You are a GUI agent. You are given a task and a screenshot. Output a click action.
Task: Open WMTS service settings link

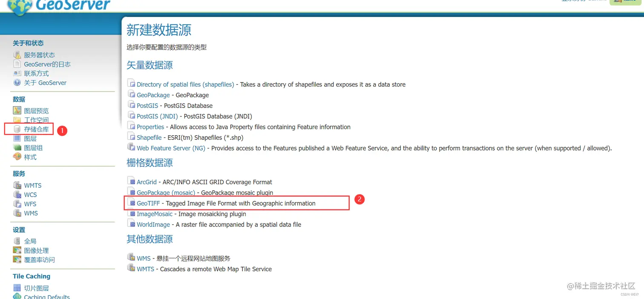point(33,186)
